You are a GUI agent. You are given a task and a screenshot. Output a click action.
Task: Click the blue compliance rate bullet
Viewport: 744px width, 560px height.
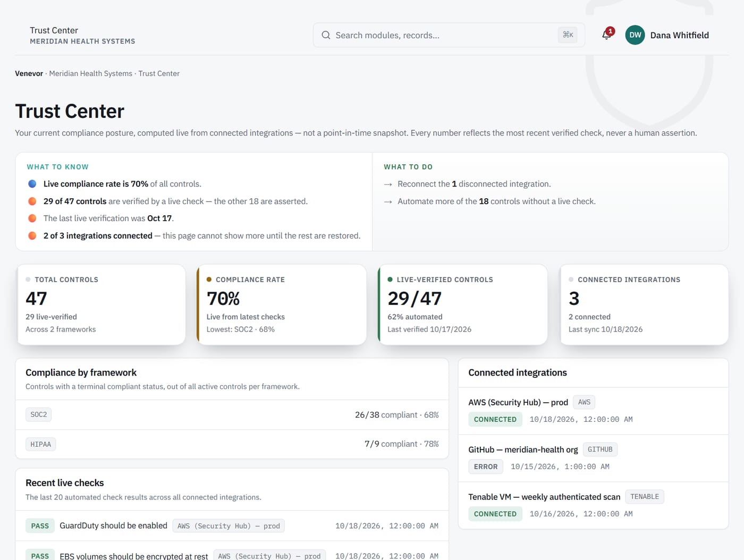point(32,184)
